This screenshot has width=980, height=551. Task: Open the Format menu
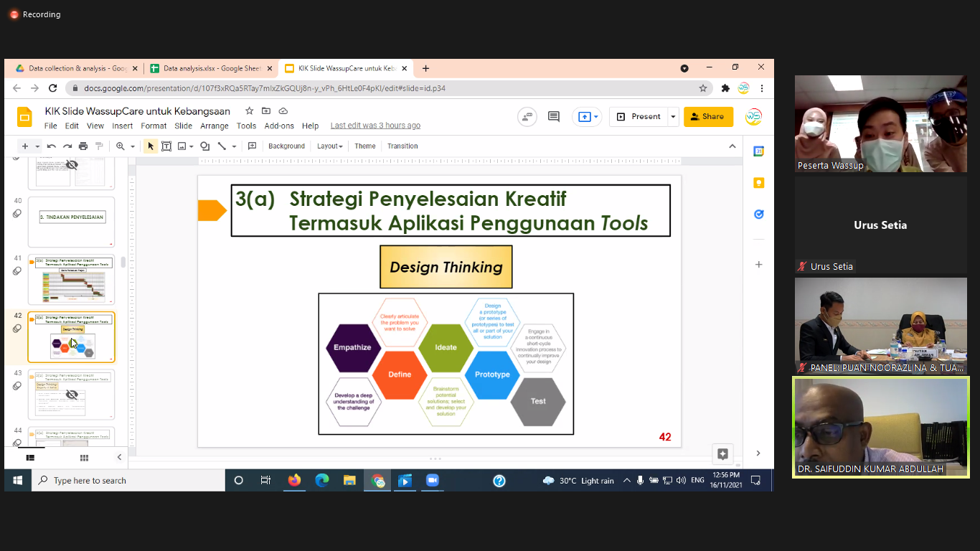[154, 126]
